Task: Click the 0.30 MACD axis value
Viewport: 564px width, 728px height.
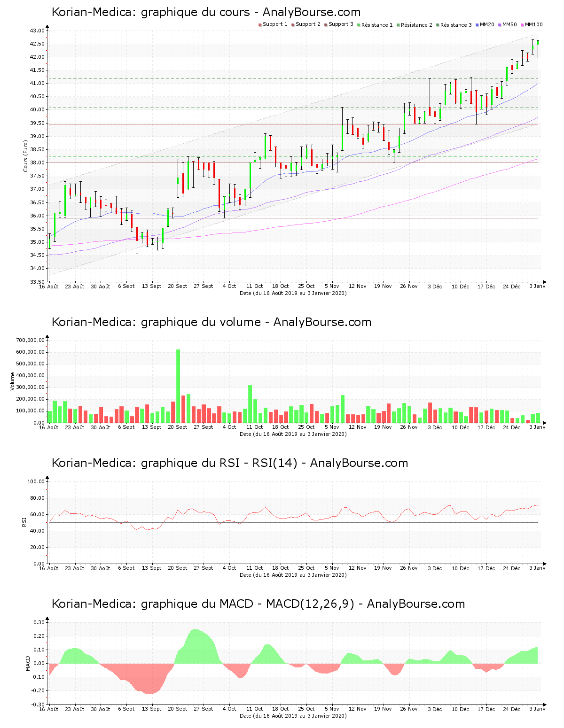Action: point(39,622)
